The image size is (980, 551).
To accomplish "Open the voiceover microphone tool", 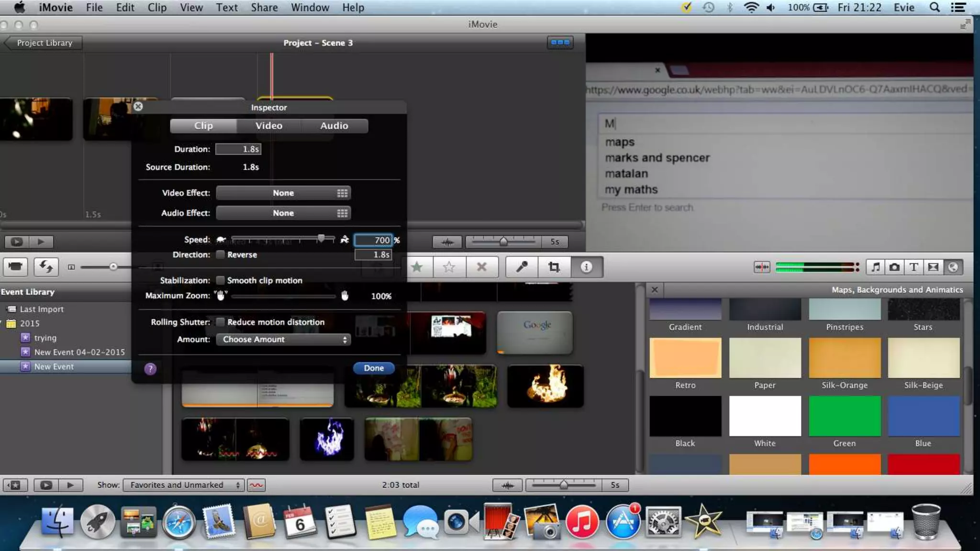I will 522,267.
